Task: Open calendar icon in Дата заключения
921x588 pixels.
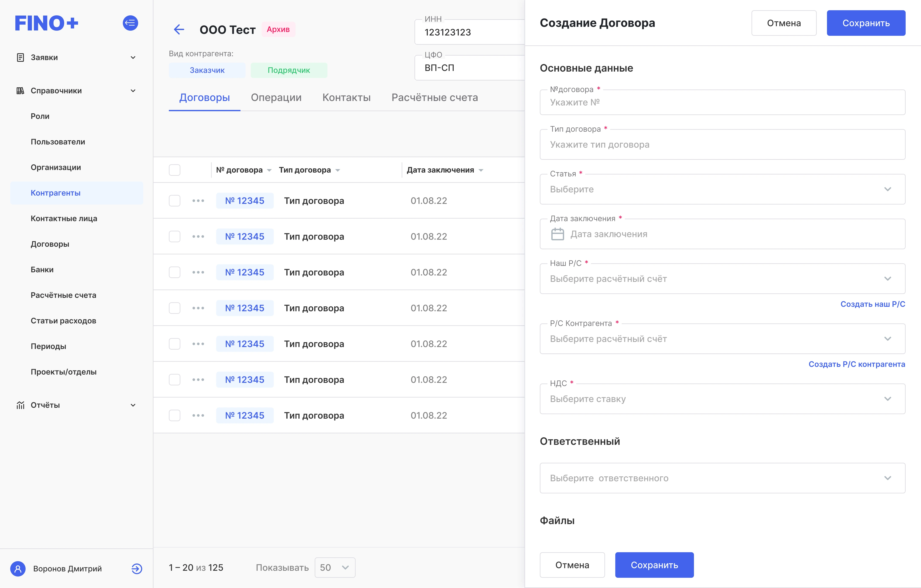Action: pyautogui.click(x=557, y=234)
